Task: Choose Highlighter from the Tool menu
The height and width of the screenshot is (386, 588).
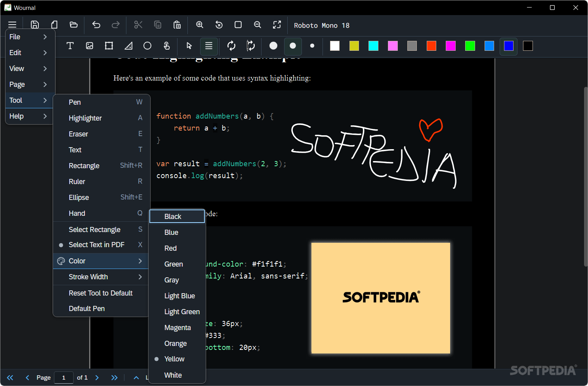Action: (101, 118)
